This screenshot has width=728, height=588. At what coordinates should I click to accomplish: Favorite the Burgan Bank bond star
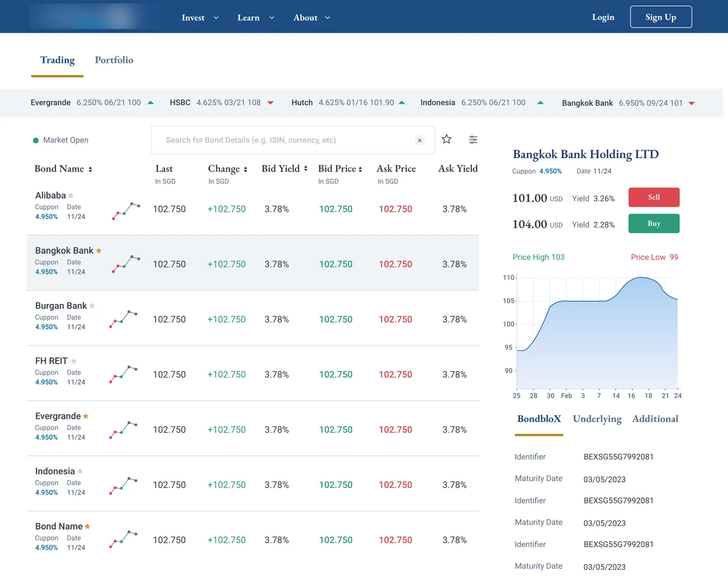pos(92,306)
